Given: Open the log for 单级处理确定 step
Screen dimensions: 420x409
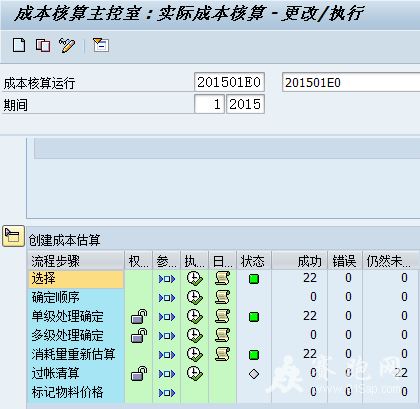Looking at the screenshot, I should click(x=222, y=316).
